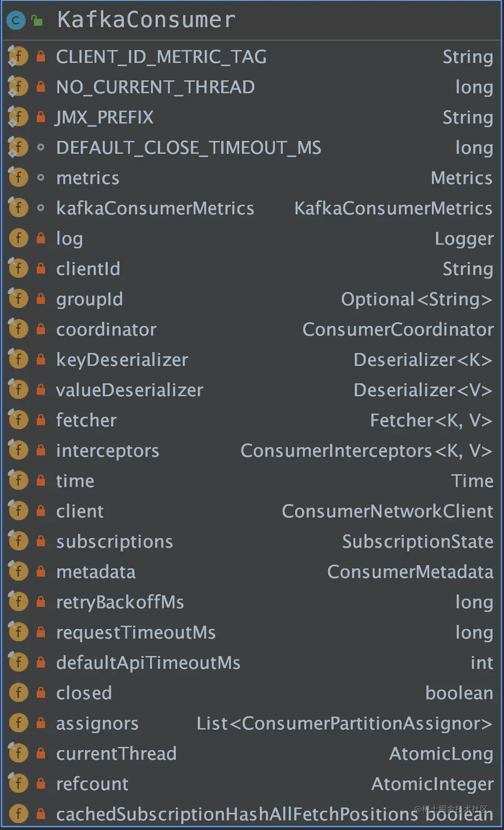Click the field icon next to closed

[18, 693]
